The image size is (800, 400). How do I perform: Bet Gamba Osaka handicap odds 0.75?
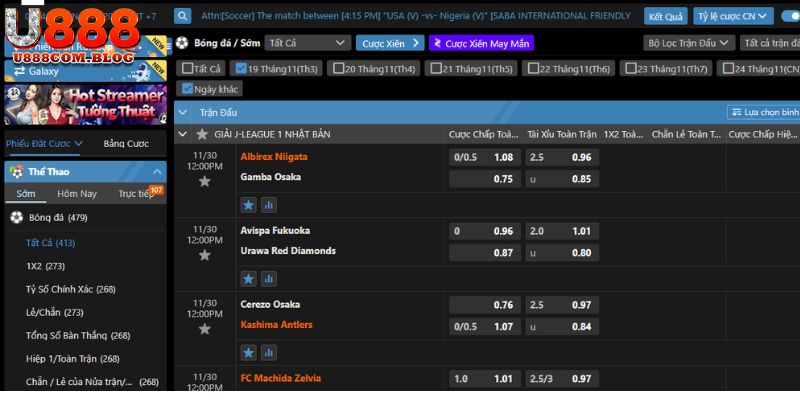pos(485,179)
